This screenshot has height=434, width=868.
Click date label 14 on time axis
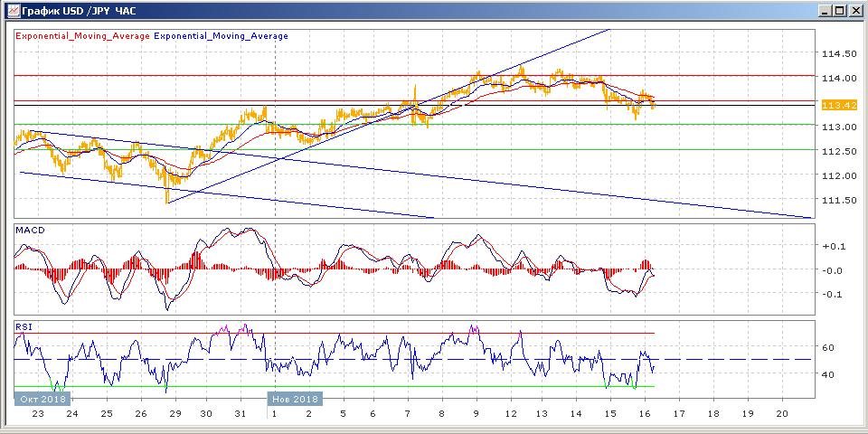click(576, 414)
